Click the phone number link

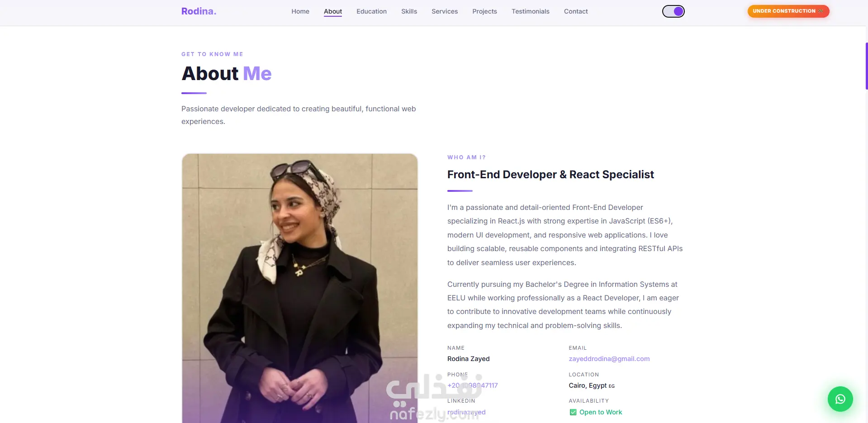click(x=472, y=385)
